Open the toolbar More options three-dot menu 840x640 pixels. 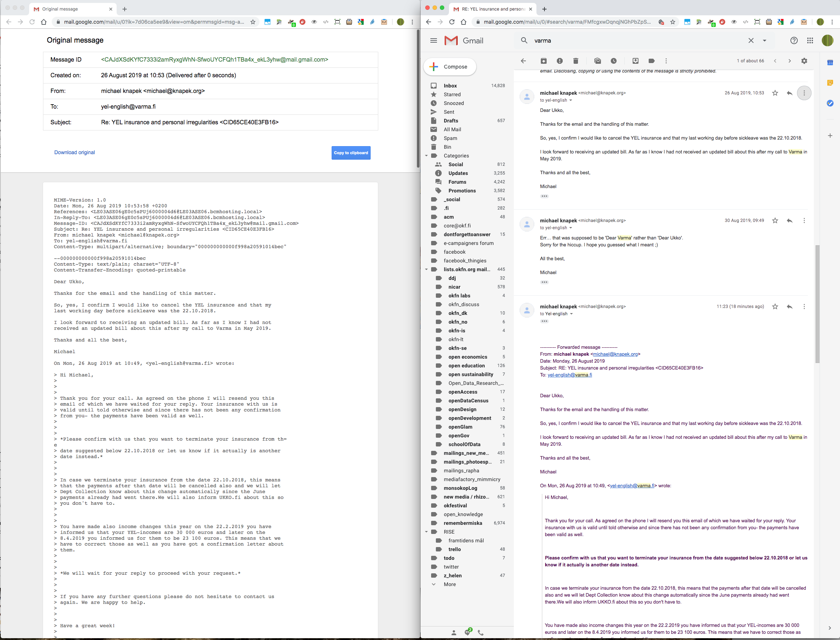tap(666, 61)
